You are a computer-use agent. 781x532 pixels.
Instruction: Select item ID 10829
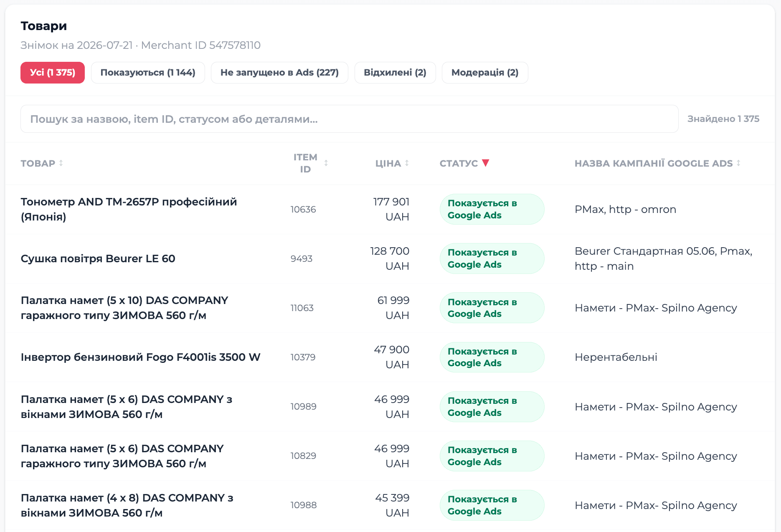click(x=303, y=456)
